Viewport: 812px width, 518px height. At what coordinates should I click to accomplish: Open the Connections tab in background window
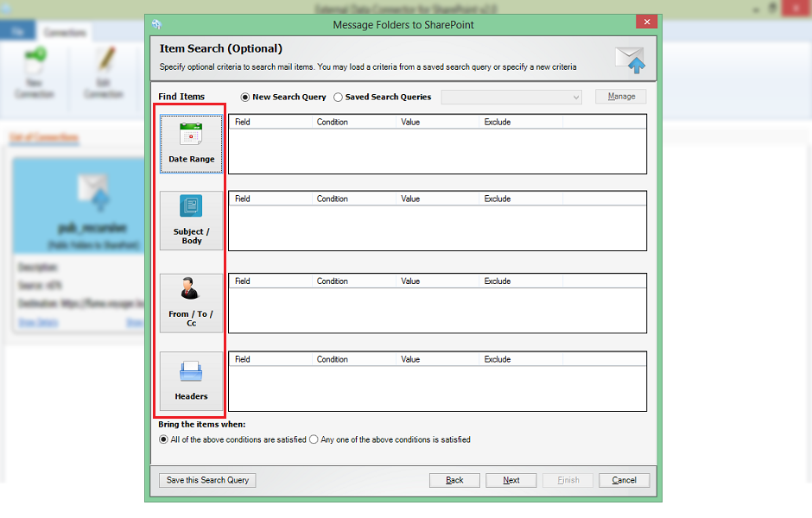(65, 33)
